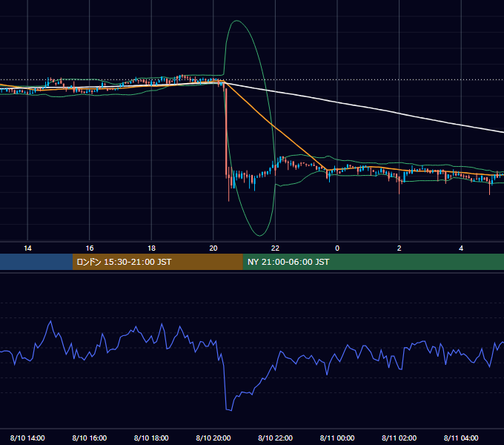Click the hour label 14 on price chart axis
504x445 pixels.
(x=27, y=248)
